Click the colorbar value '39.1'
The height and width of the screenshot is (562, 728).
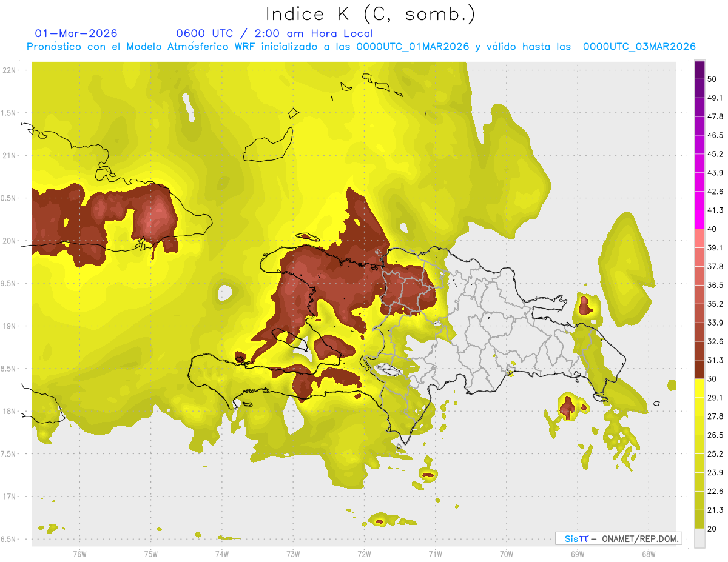[716, 248]
